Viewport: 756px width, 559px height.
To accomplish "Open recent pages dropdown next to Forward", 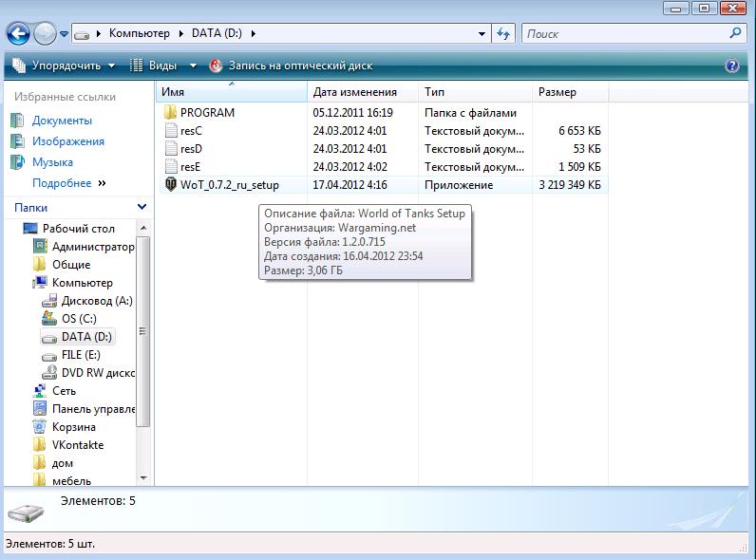I will (x=64, y=34).
